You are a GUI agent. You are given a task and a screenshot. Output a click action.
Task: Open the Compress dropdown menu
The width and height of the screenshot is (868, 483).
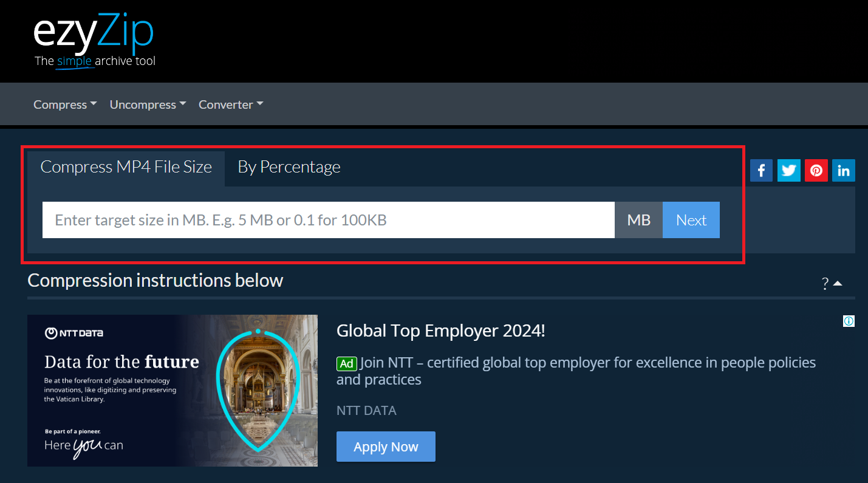click(64, 104)
